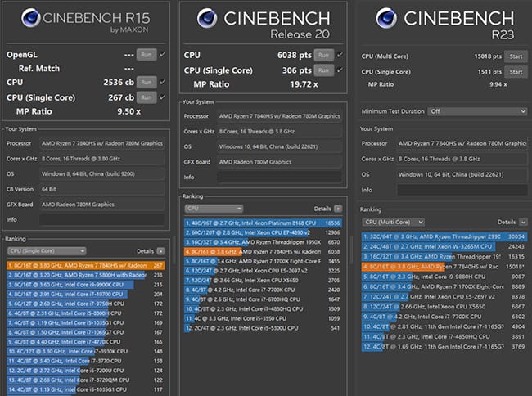
Task: Toggle CPU (Single Core) checkbox in Release 20
Action: [340, 70]
